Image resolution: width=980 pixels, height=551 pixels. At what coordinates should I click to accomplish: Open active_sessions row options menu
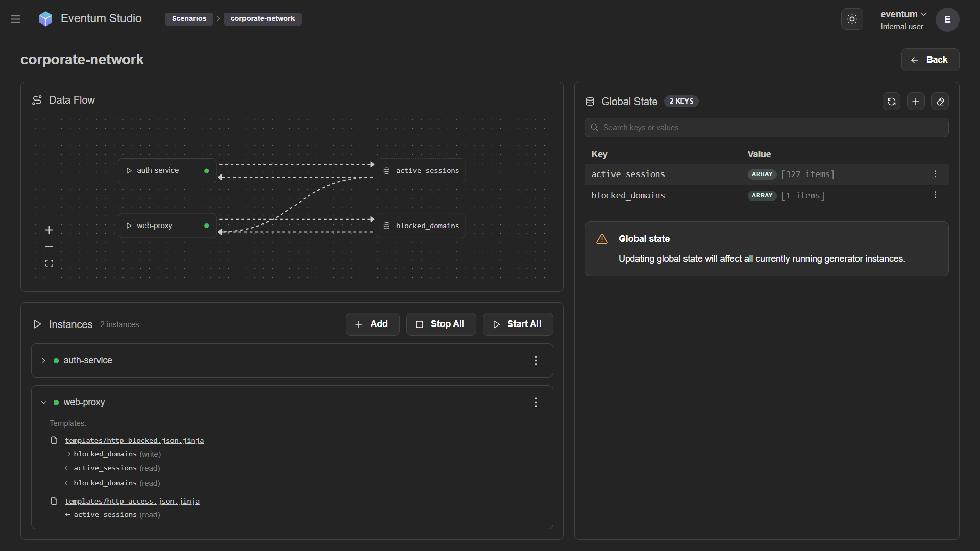(935, 174)
